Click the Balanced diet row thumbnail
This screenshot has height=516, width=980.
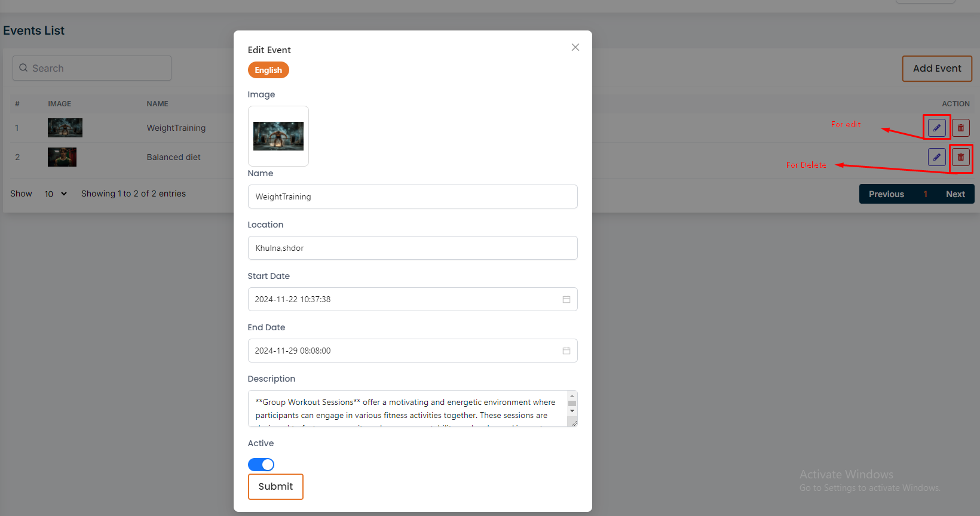[62, 157]
